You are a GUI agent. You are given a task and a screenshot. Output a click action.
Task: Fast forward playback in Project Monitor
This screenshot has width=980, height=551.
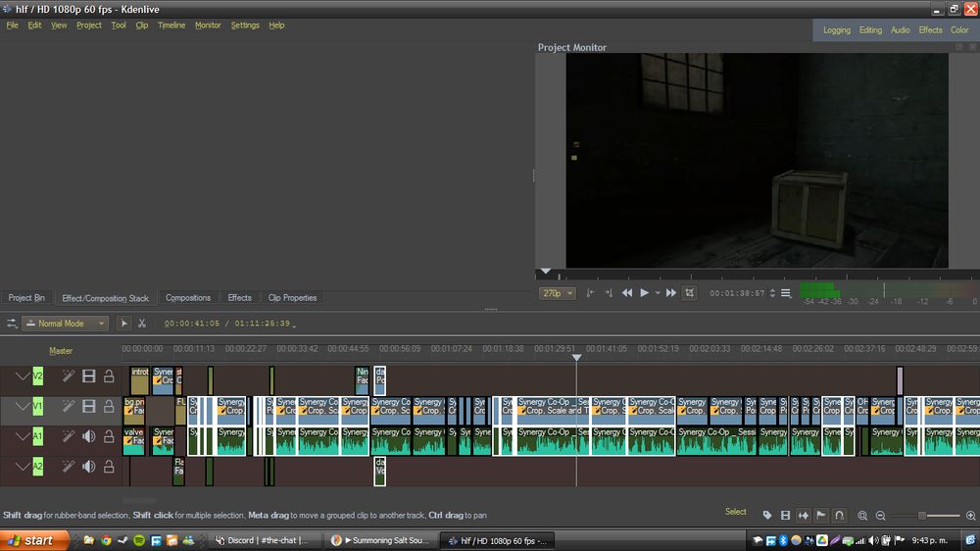pos(670,293)
